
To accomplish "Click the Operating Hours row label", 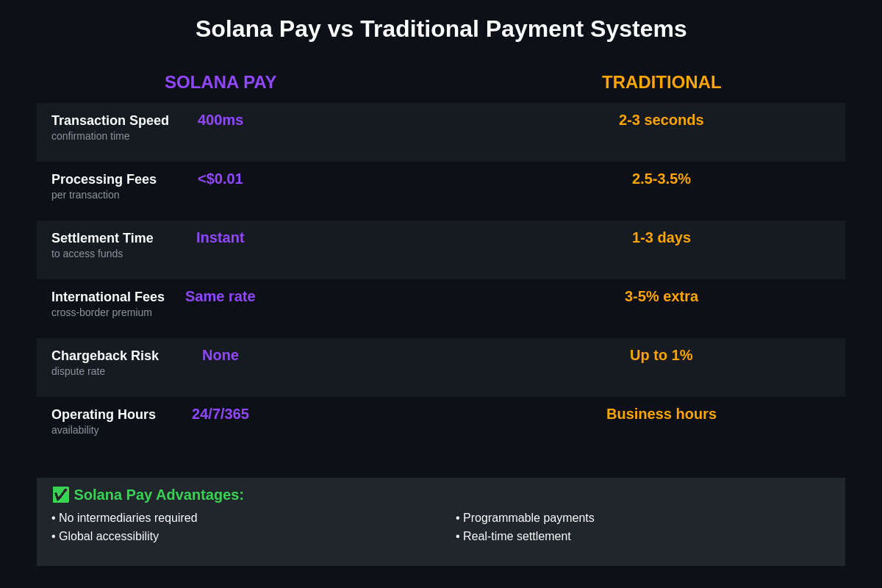I will (104, 415).
